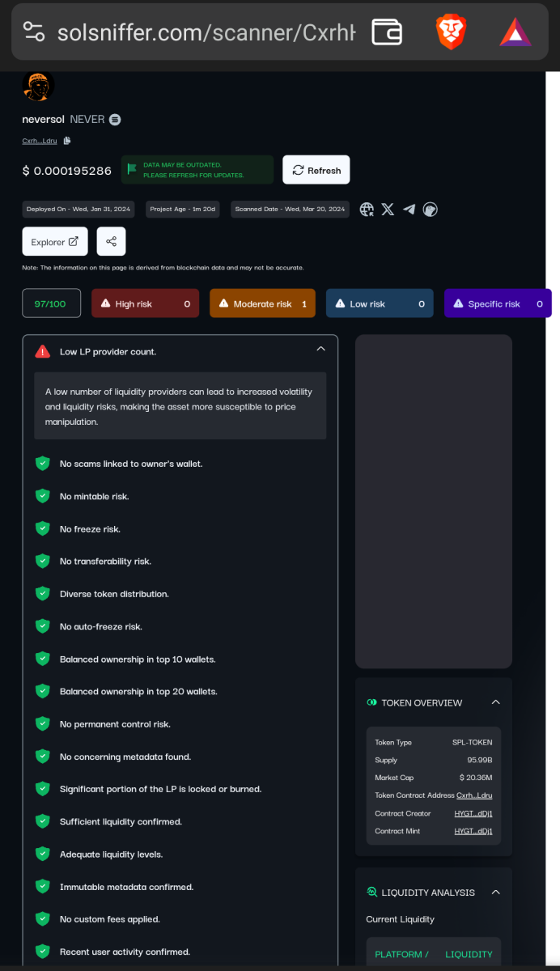Open the Telegram channel icon
This screenshot has height=971, width=560.
pos(409,209)
